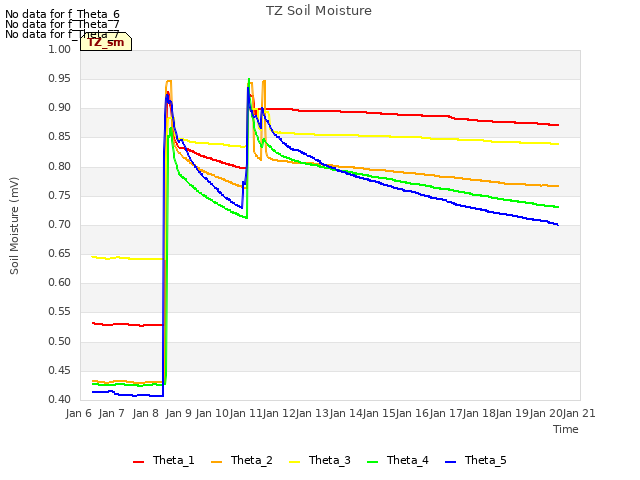Select the Theta_5 legend label
This screenshot has height=480, width=640.
485,460
